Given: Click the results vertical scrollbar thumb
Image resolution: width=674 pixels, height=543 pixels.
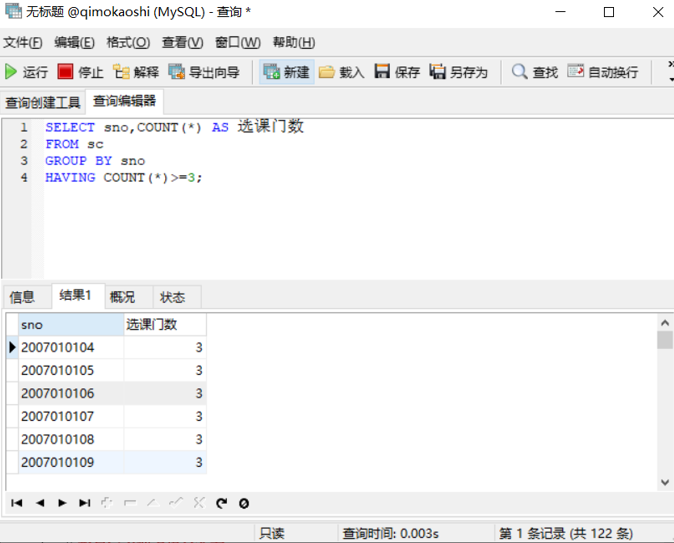Looking at the screenshot, I should pyautogui.click(x=665, y=340).
